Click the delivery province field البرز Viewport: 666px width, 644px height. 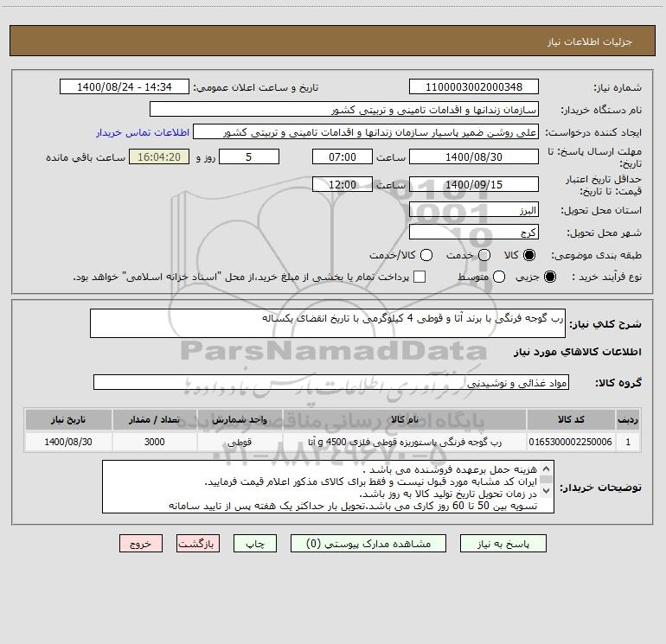coord(474,210)
